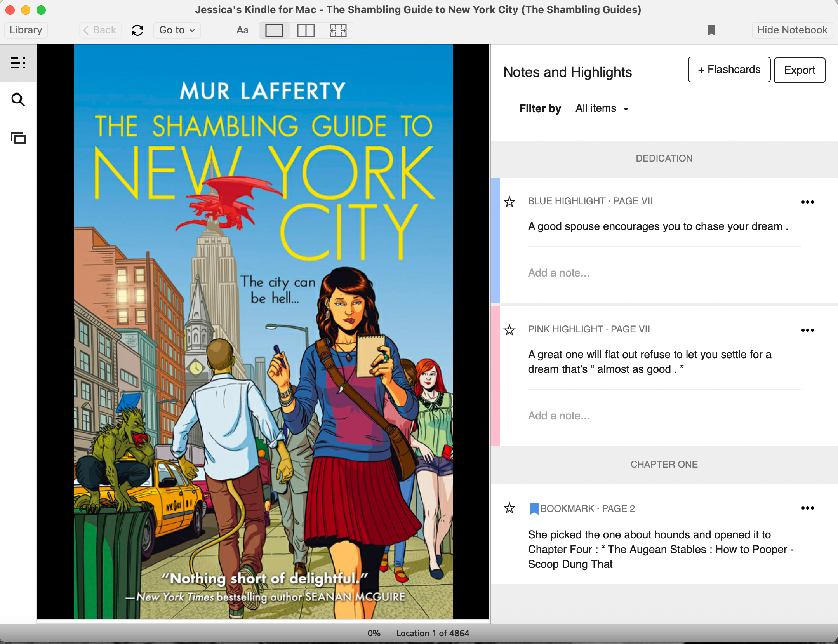Viewport: 838px width, 644px height.
Task: Click the bookmark icon in toolbar
Action: (711, 30)
